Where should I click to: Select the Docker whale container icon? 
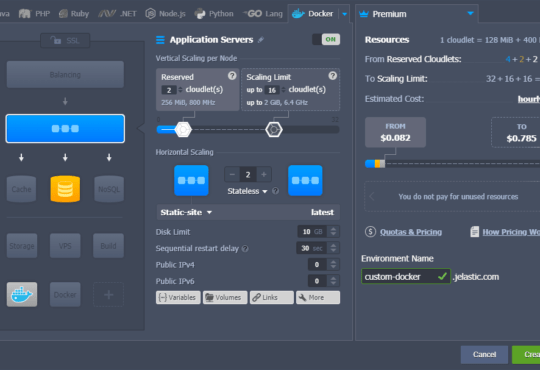[22, 295]
